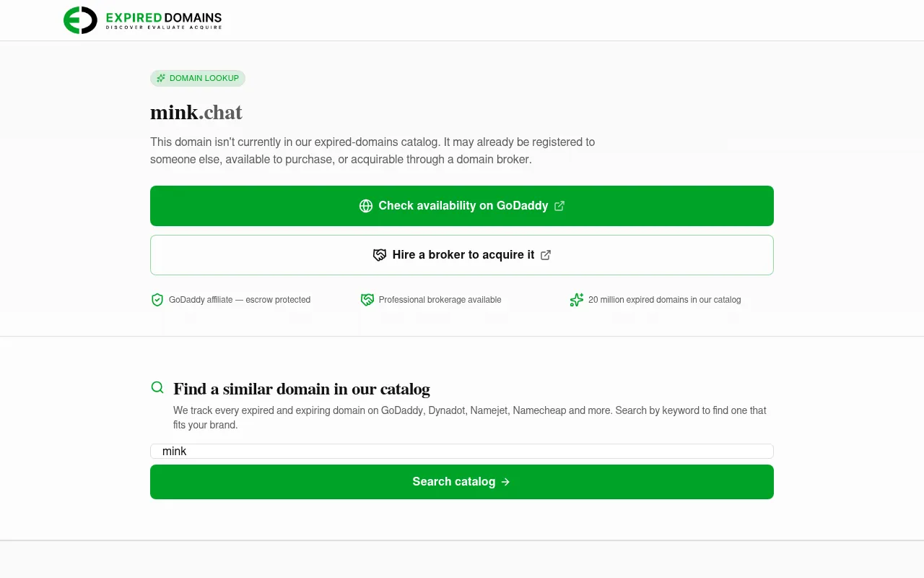Click the Expired Domains logo
Viewport: 924px width, 578px height.
tap(142, 20)
